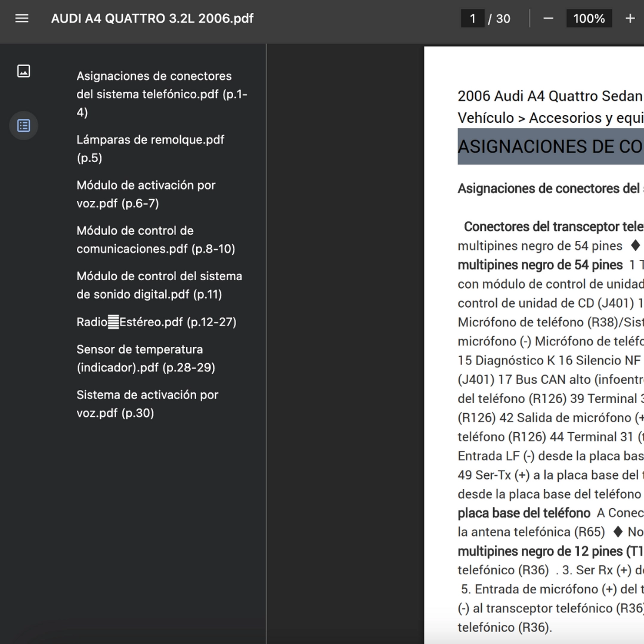Click the AUDI A4 QUATTRO 3.2L 2006.pdf title

pyautogui.click(x=153, y=18)
